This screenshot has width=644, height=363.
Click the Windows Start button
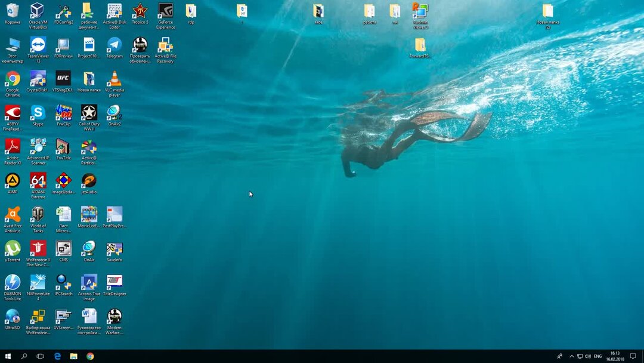point(8,356)
